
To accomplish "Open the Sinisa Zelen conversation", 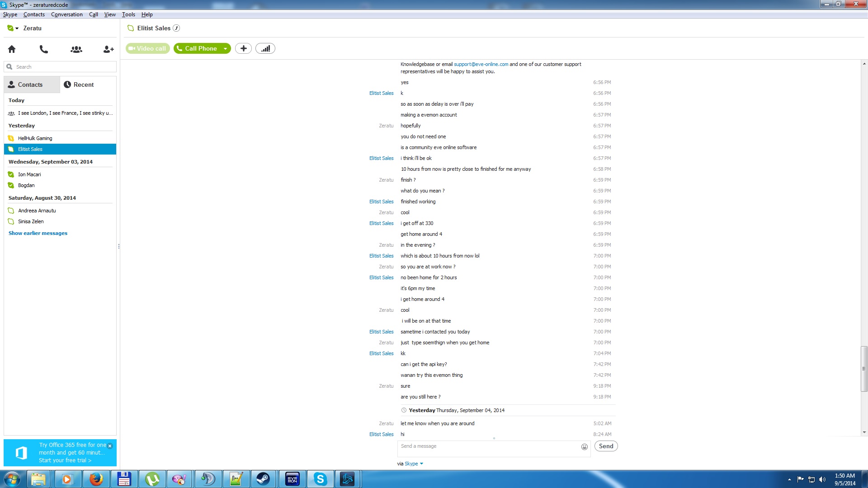I will point(60,221).
